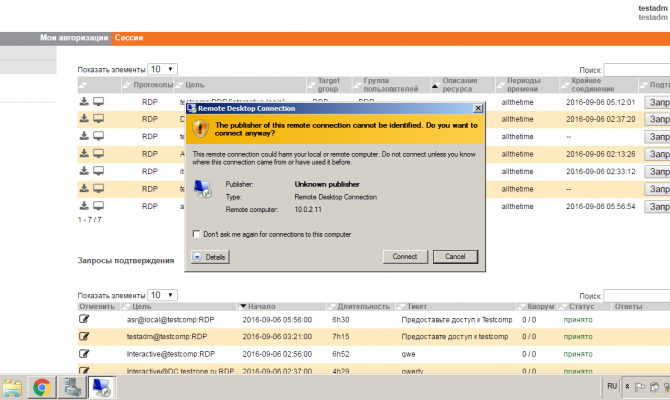Click monitor icon in 02:37:20 session row

tap(98, 118)
